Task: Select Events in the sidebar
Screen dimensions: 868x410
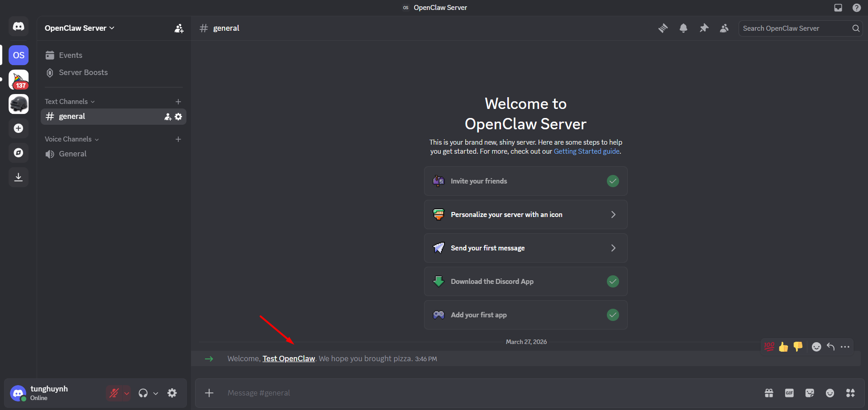Action: point(70,55)
